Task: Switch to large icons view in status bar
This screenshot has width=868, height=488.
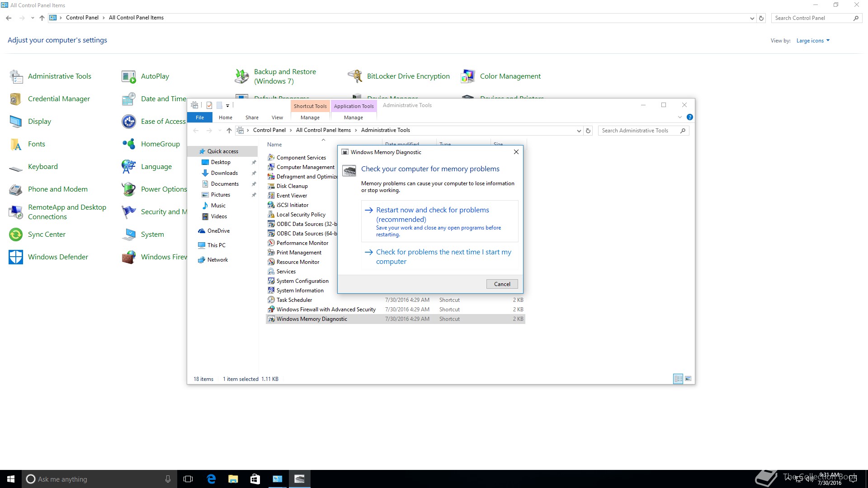Action: click(x=688, y=379)
